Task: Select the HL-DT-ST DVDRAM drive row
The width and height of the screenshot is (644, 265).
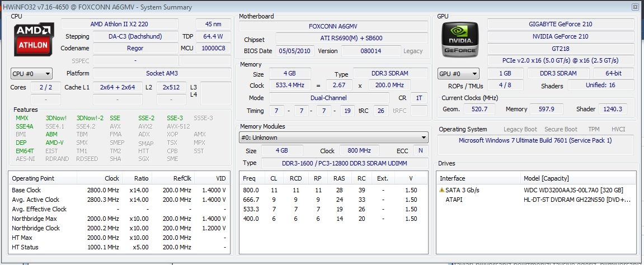Action: click(x=537, y=200)
